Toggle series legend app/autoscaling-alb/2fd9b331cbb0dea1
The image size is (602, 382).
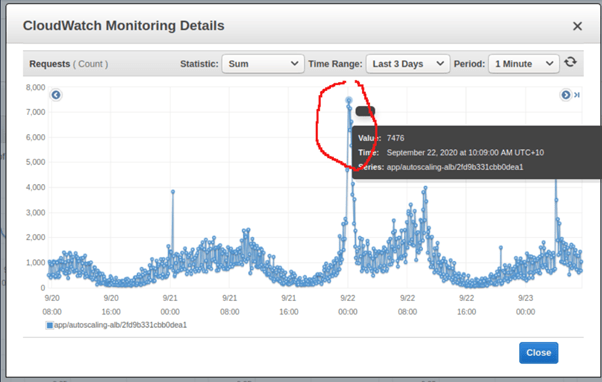[116, 325]
